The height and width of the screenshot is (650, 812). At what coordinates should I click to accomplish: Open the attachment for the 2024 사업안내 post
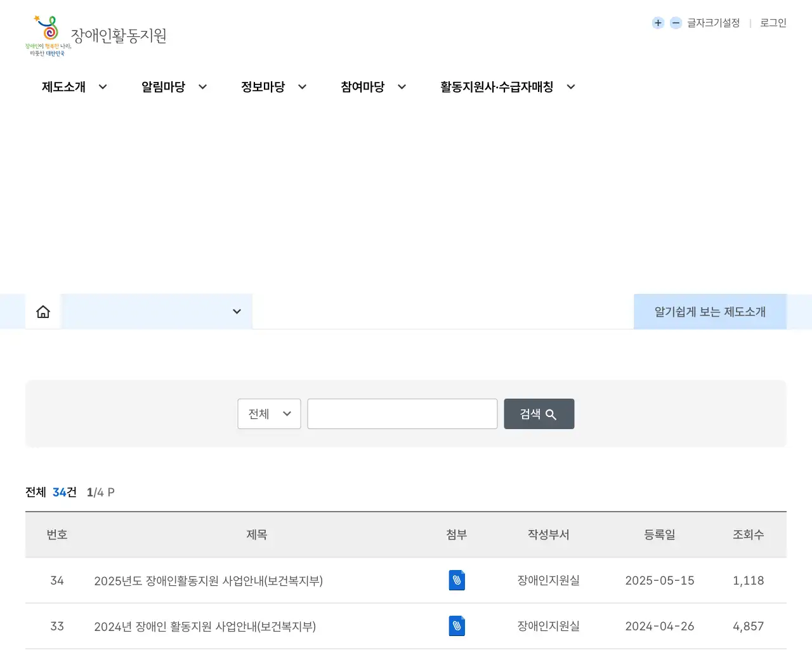point(457,626)
